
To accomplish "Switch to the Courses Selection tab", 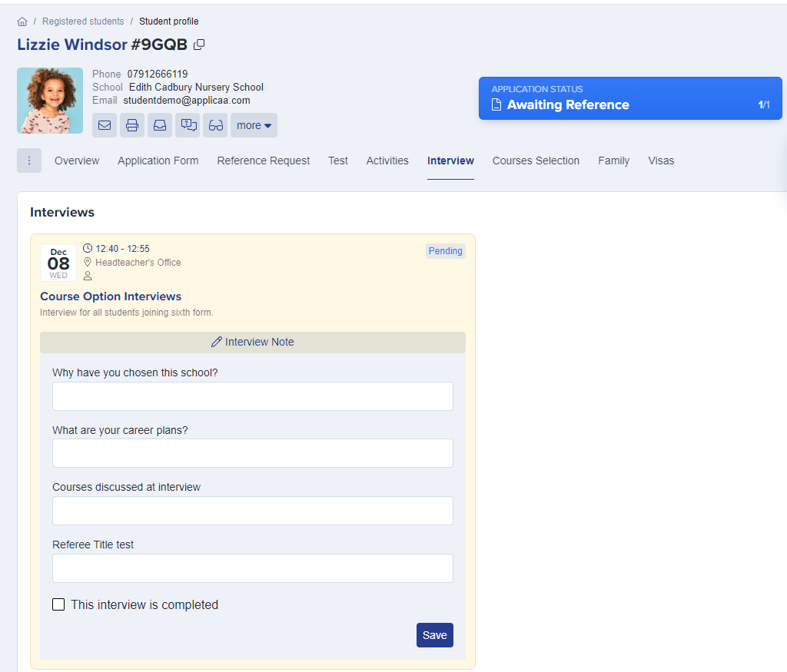I will point(536,161).
